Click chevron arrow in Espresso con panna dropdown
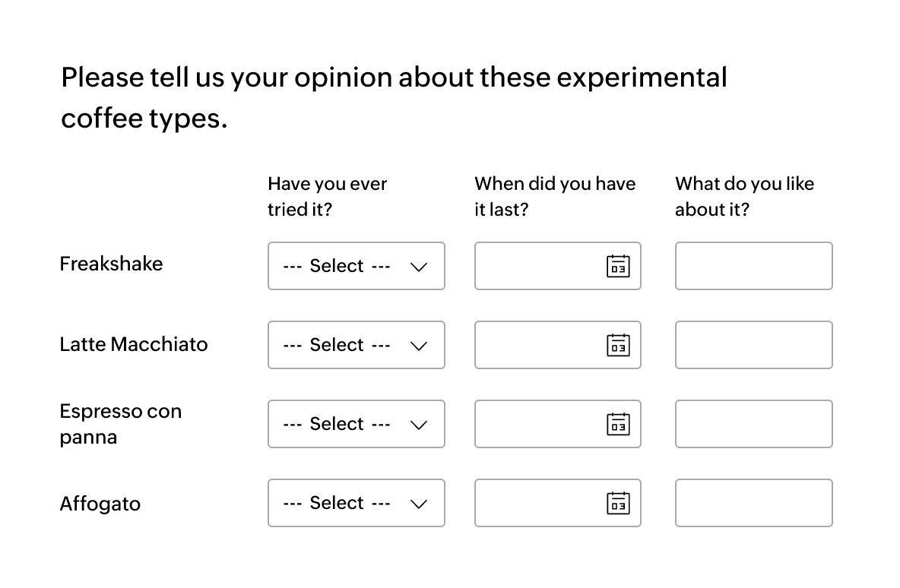The image size is (900, 588). (419, 425)
